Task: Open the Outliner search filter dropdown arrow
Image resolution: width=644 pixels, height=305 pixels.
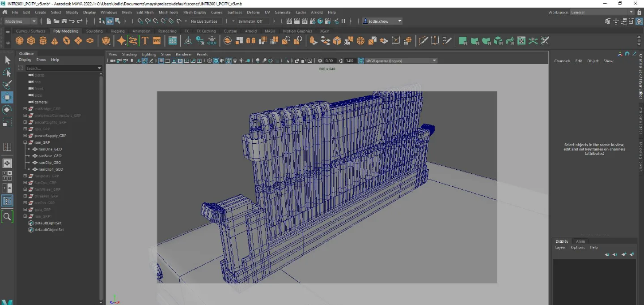Action: tap(99, 68)
